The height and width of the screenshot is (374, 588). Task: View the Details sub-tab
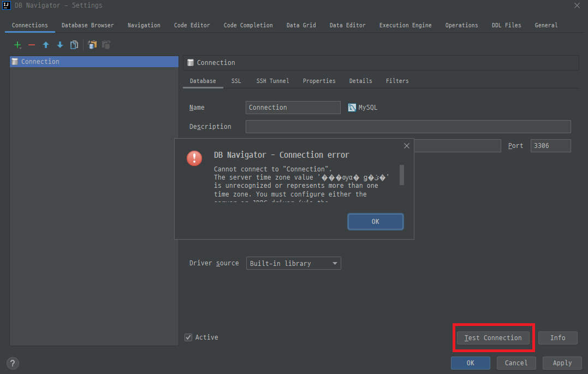coord(360,81)
